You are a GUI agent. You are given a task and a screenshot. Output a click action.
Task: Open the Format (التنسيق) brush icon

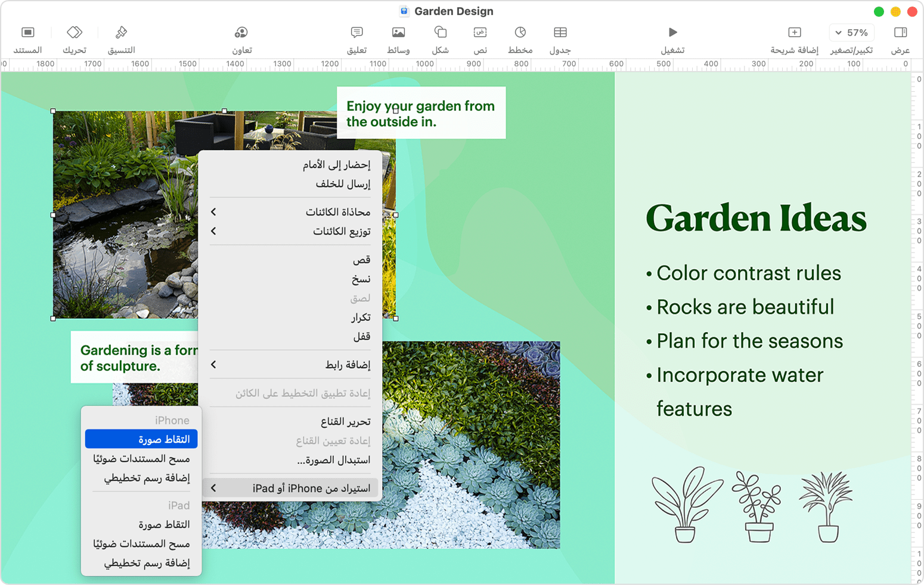click(121, 33)
